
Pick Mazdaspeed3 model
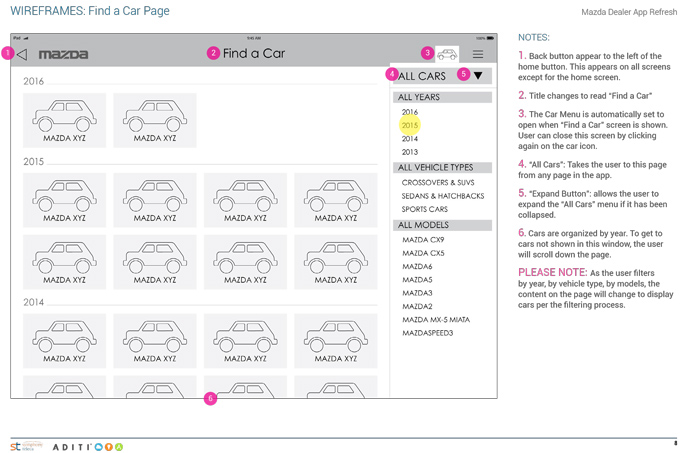tap(428, 333)
